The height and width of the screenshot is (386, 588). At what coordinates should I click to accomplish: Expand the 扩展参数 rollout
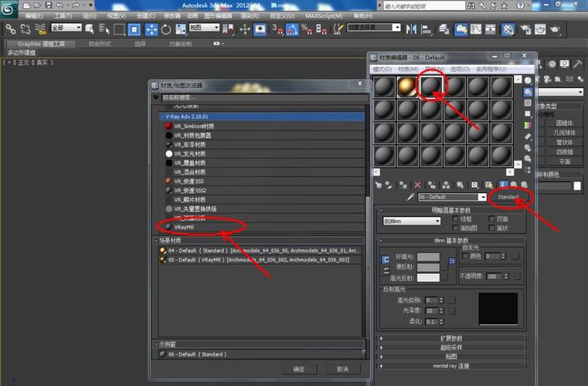[x=452, y=338]
